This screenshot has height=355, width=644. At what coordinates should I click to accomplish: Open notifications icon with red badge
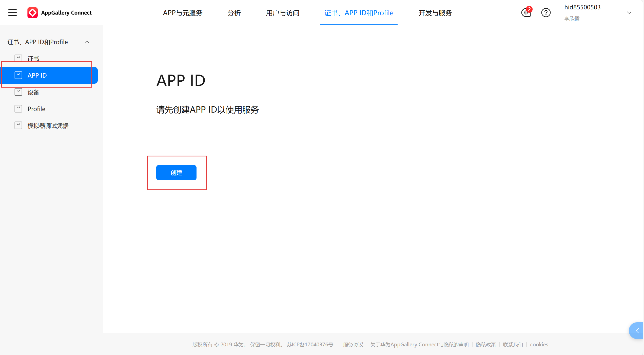click(526, 12)
